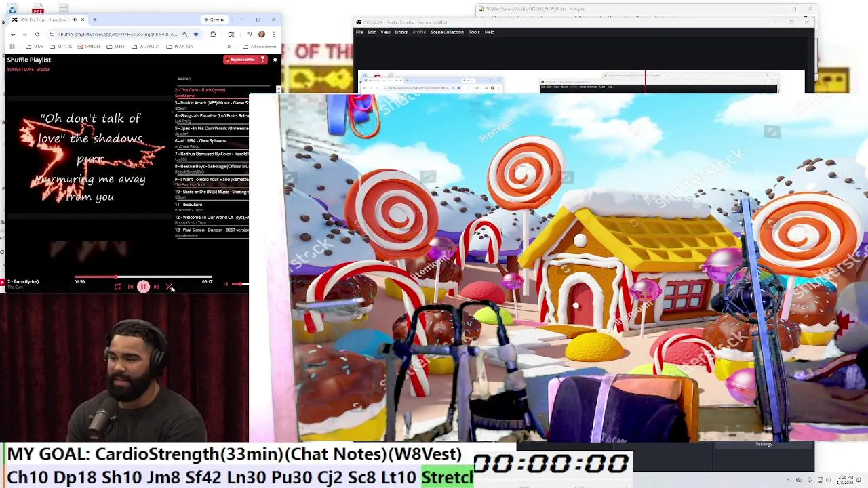Open the All Bookmarks folder
Viewport: 868px width, 488px height.
259,47
